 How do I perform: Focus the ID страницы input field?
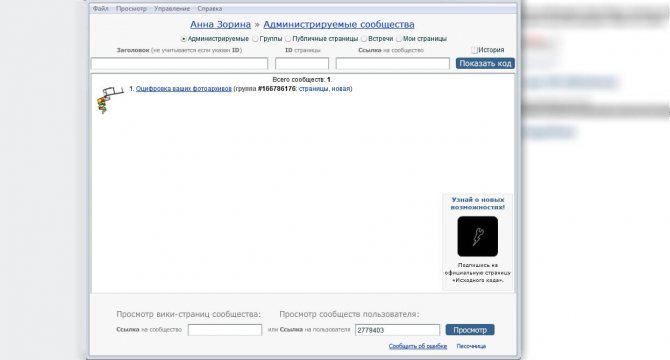point(302,64)
